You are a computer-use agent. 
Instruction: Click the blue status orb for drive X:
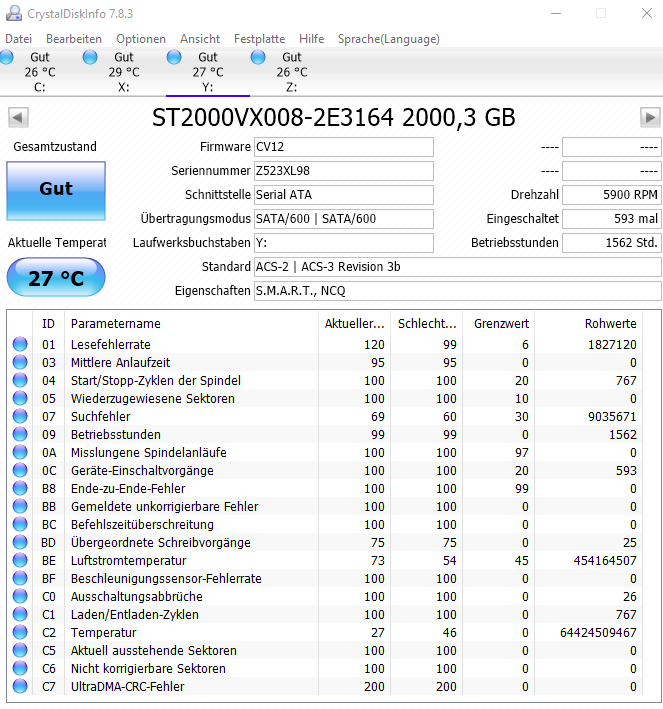[x=90, y=57]
